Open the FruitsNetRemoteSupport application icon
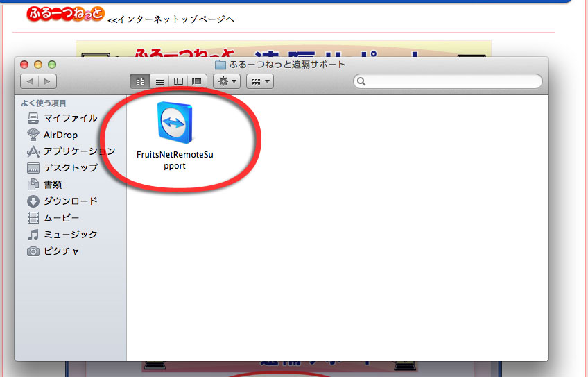The height and width of the screenshot is (377, 588). 175,123
